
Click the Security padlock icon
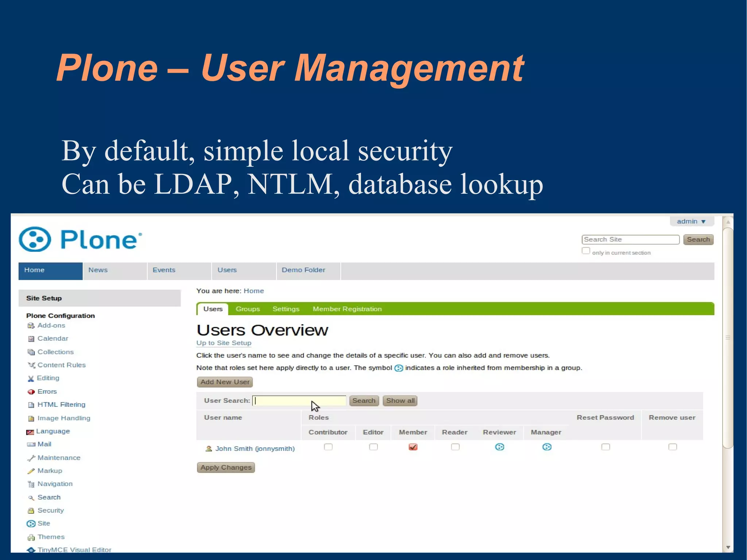[x=31, y=511]
